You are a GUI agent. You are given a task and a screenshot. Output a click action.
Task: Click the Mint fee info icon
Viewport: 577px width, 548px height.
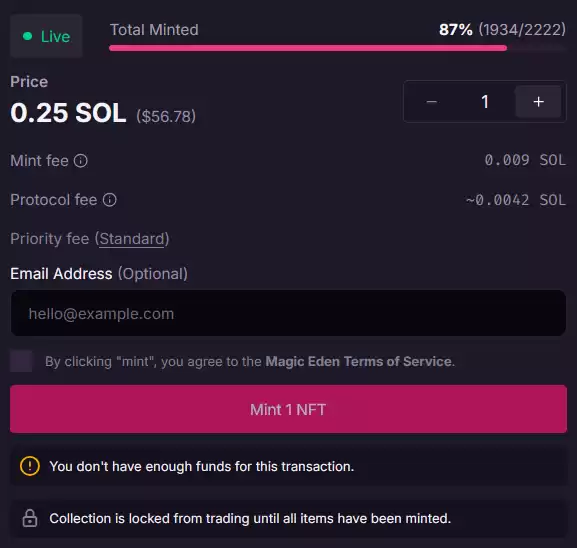81,161
